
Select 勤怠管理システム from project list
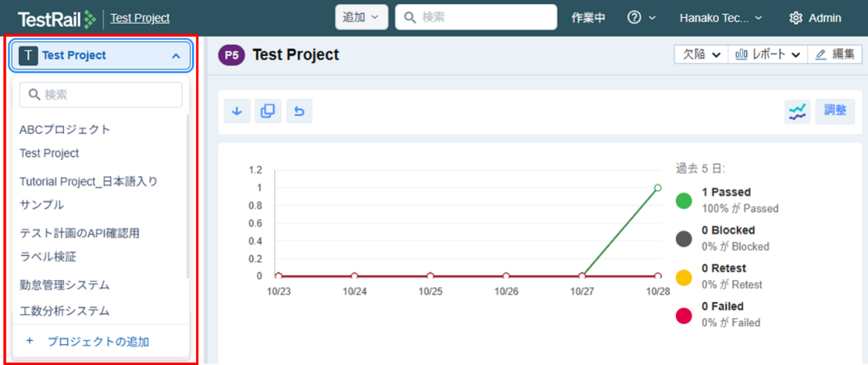65,285
